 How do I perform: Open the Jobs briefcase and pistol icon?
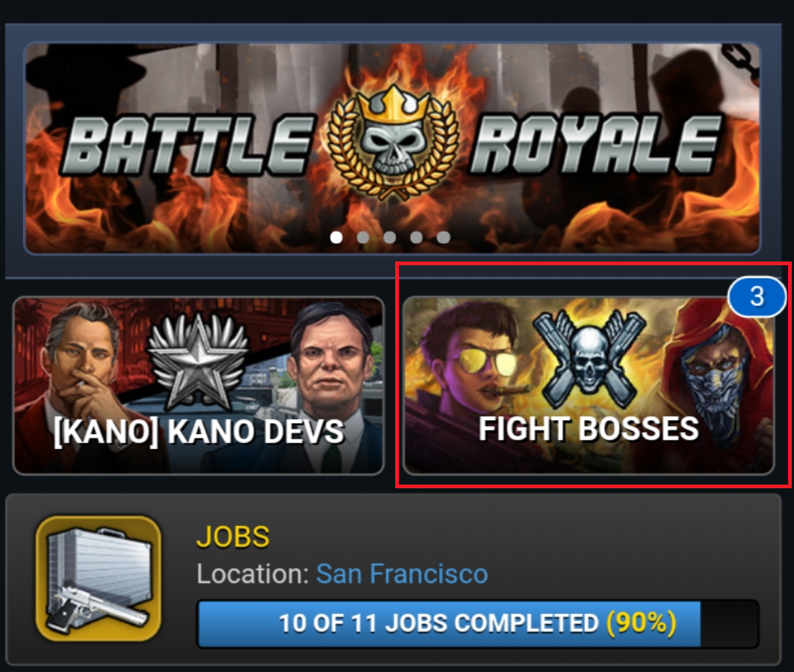coord(99,579)
